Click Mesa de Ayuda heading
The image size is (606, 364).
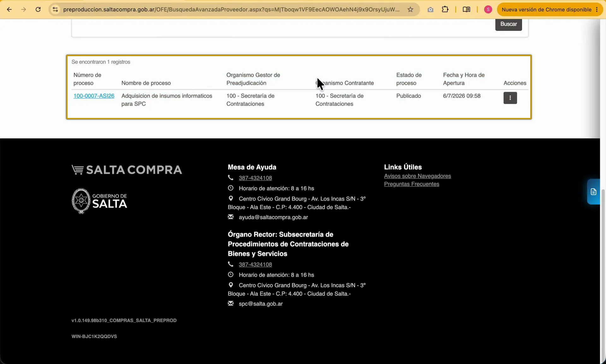pyautogui.click(x=252, y=167)
